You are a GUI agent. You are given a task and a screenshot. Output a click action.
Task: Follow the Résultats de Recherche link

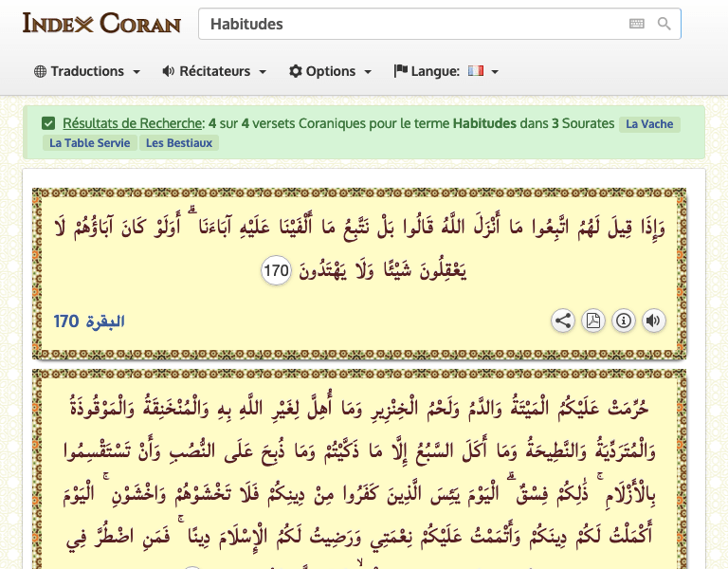click(133, 123)
